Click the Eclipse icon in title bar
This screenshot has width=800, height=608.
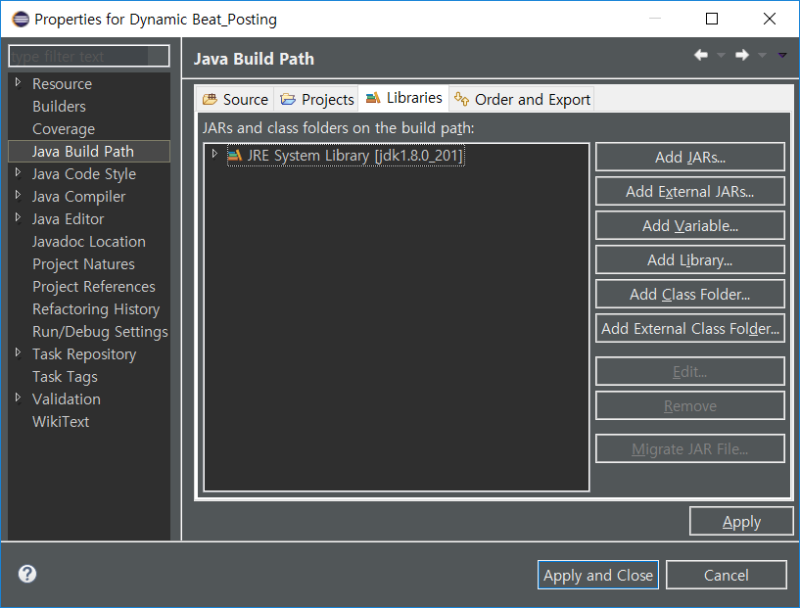[20, 19]
